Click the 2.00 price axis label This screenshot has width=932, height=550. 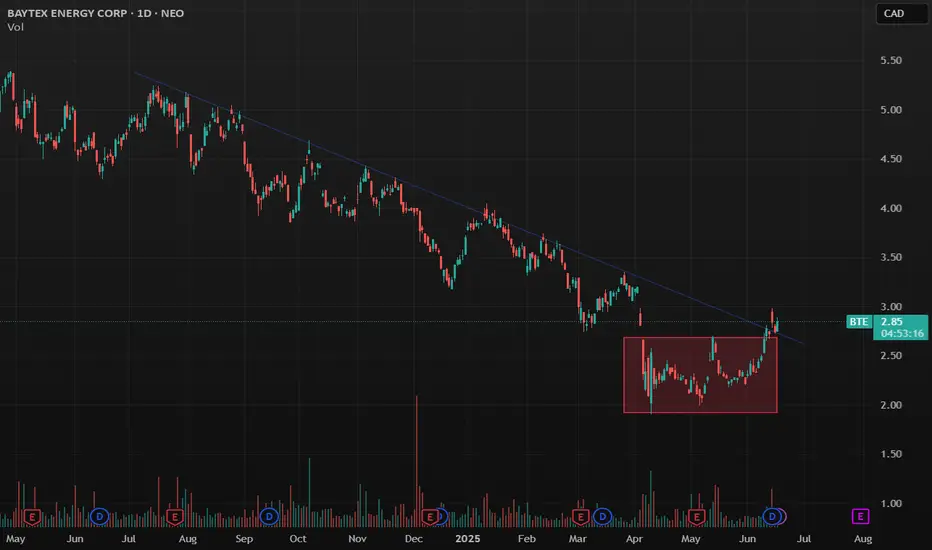click(891, 405)
